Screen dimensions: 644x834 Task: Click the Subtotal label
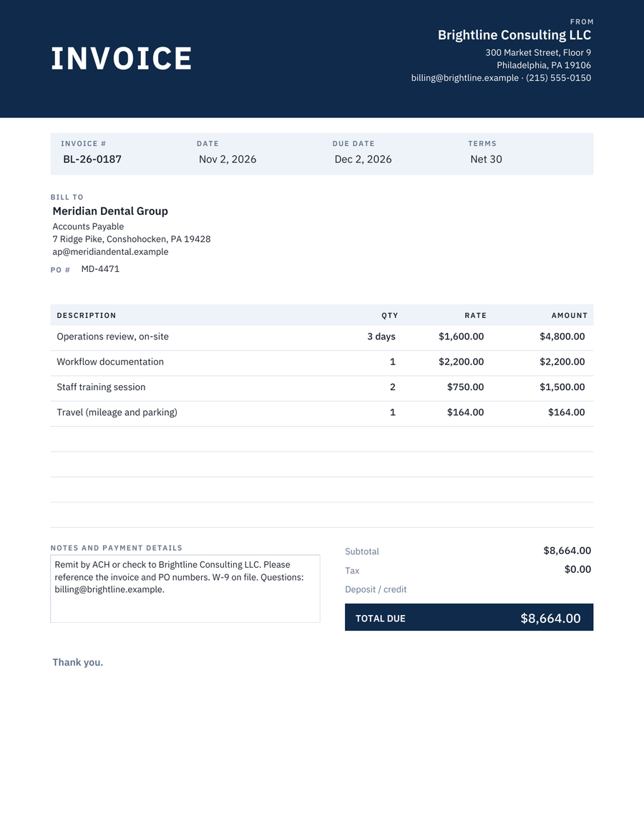(361, 551)
